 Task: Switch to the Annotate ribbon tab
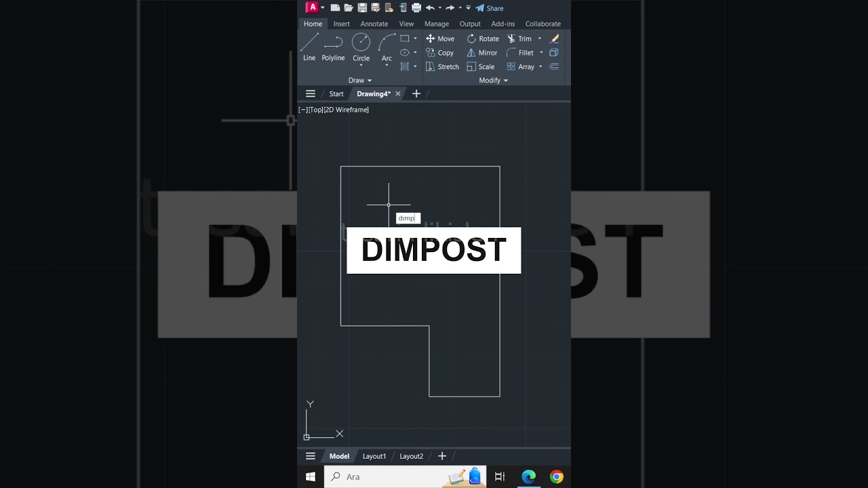pyautogui.click(x=374, y=24)
